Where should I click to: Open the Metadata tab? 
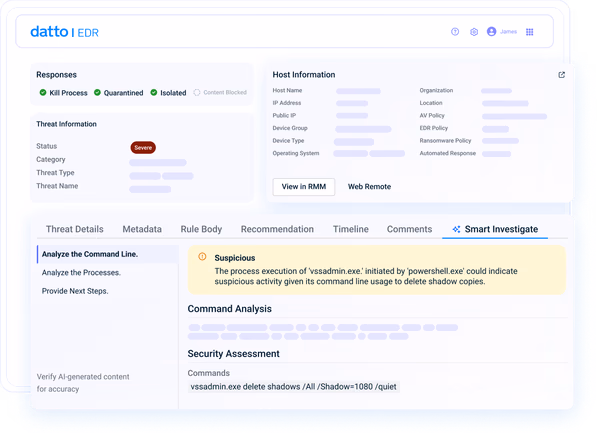(142, 229)
